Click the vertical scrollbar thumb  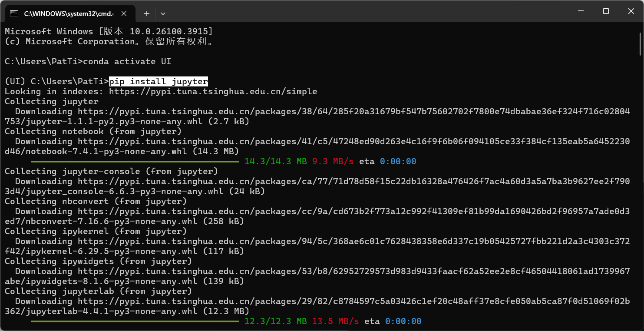tap(641, 44)
